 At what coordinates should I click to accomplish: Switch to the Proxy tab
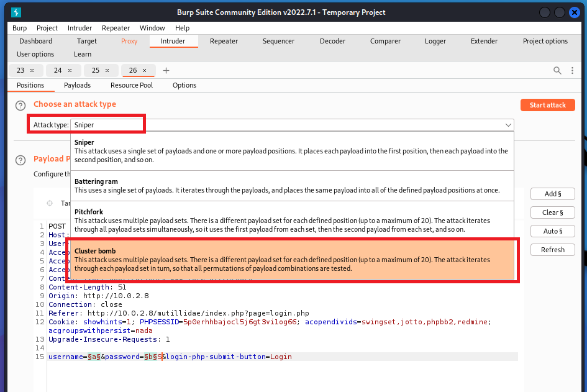tap(129, 41)
